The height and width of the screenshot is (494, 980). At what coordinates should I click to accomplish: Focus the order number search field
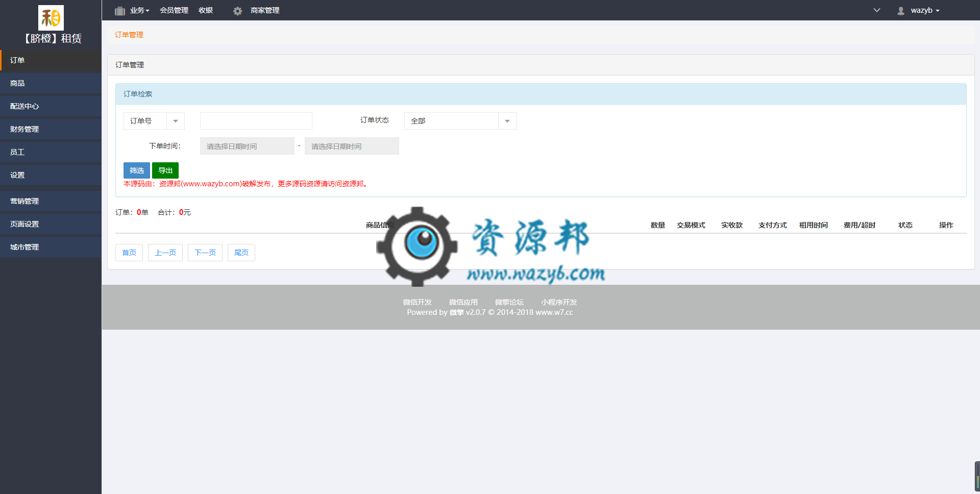coord(256,121)
